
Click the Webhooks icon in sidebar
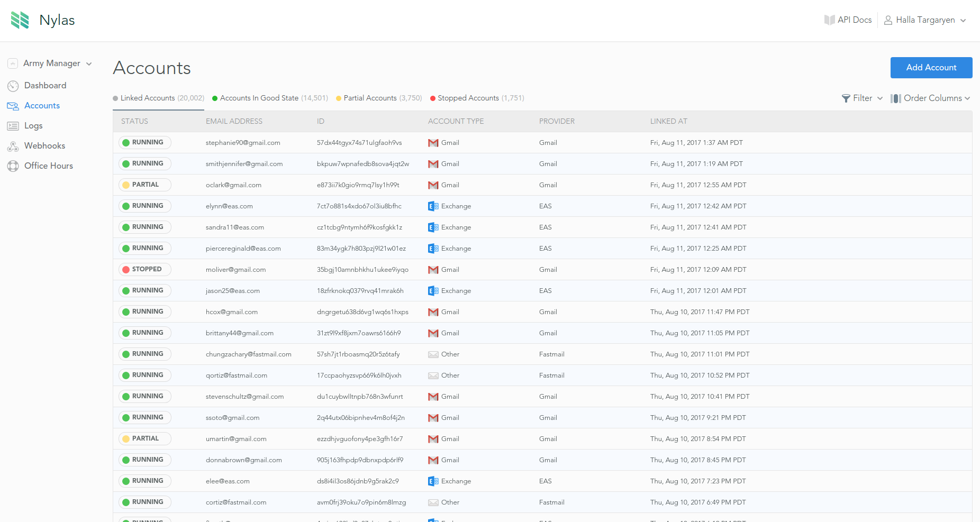point(13,146)
